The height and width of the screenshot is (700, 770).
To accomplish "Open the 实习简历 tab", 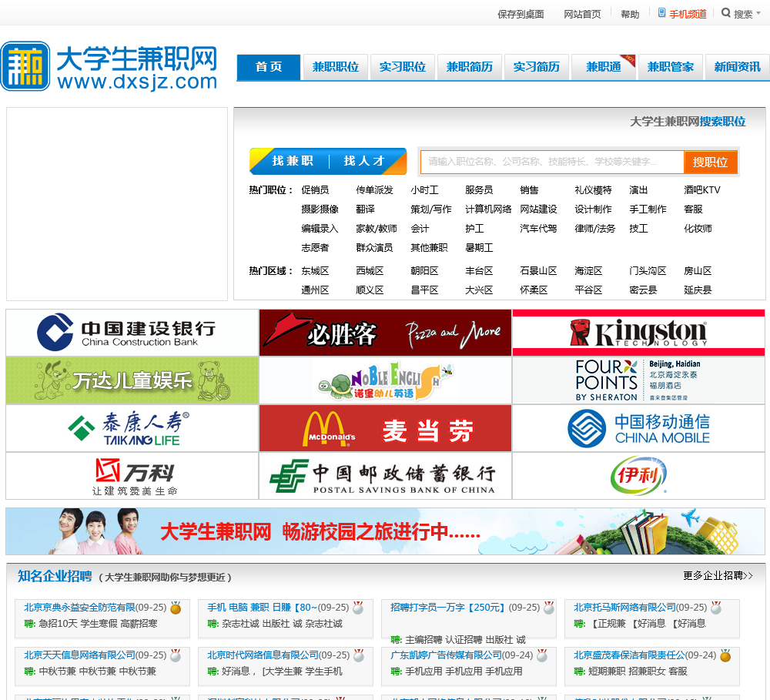I will 536,67.
